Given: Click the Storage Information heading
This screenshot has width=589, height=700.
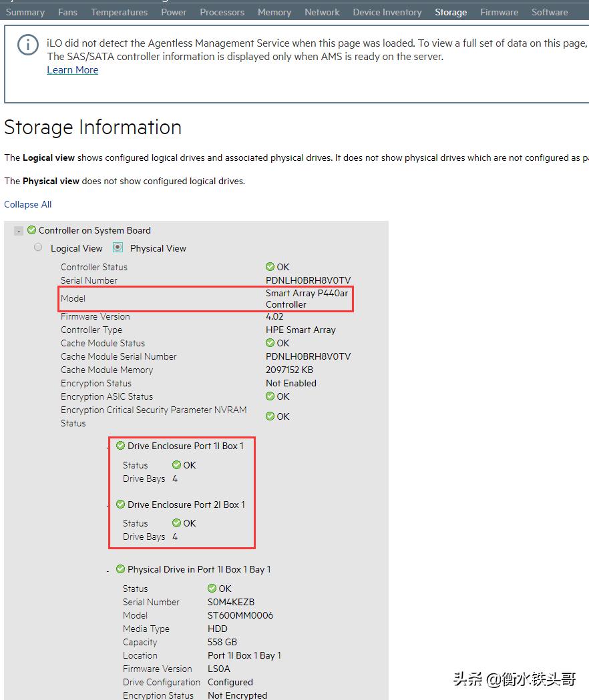Looking at the screenshot, I should click(93, 127).
